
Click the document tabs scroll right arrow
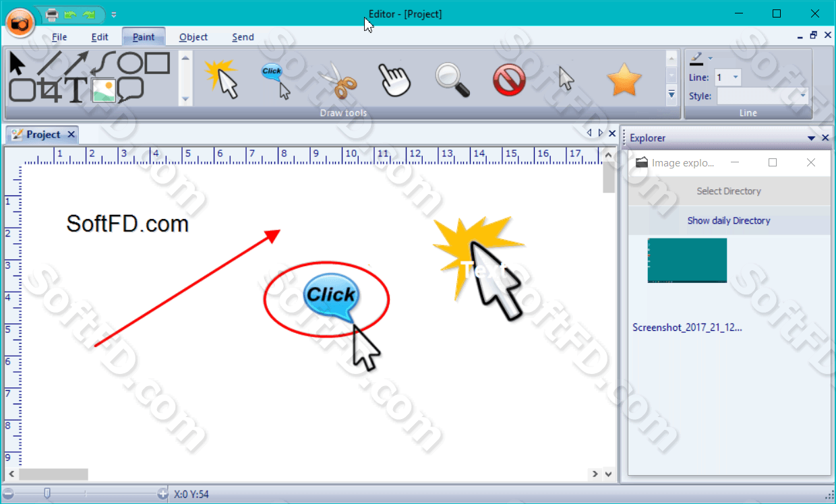coord(601,133)
